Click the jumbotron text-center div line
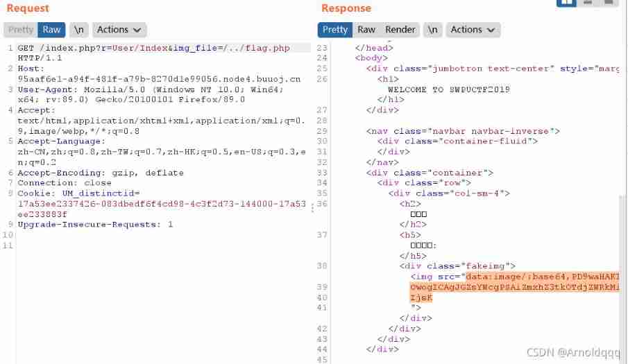 [x=492, y=69]
